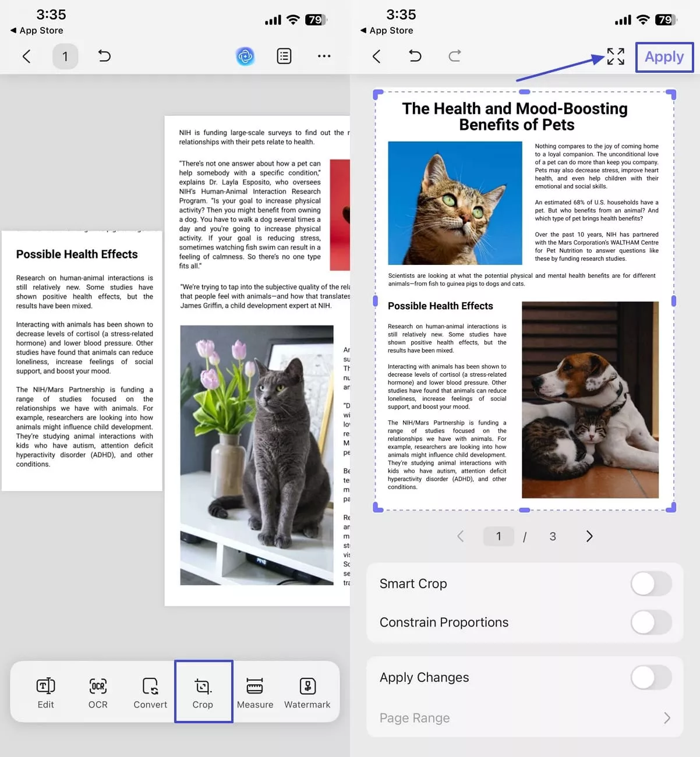The image size is (700, 757).
Task: Open the three-dot more options menu
Action: coord(324,56)
